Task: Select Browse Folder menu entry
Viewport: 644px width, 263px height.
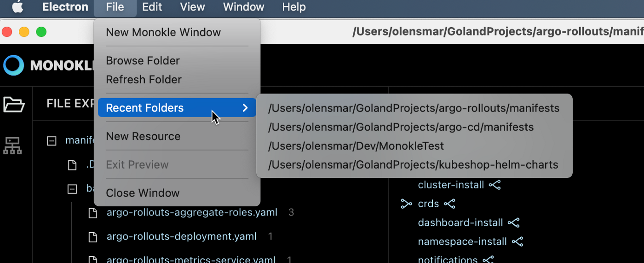Action: click(177, 61)
